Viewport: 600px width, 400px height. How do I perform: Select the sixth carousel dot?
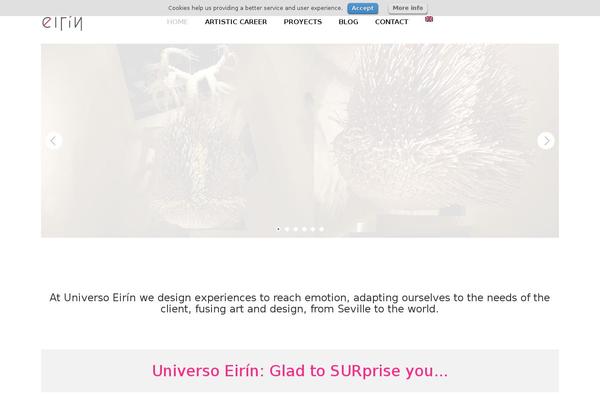pos(321,229)
